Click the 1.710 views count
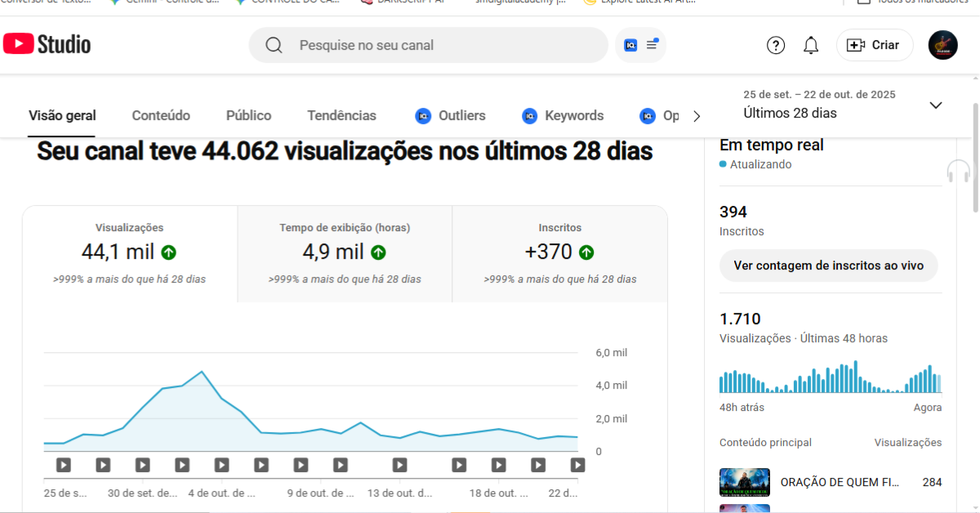Image resolution: width=980 pixels, height=513 pixels. coord(740,319)
